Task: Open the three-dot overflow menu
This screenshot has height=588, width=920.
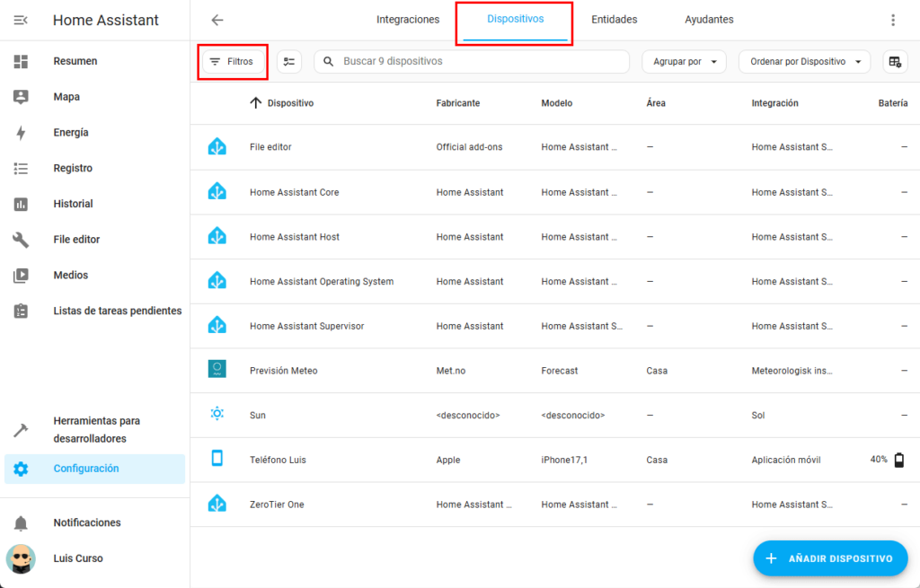Action: 892,20
